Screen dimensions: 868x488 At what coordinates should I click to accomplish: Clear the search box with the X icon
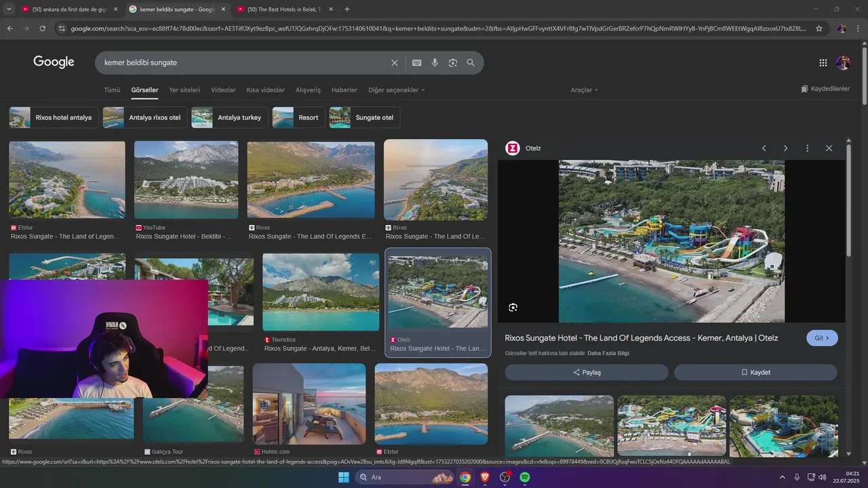tap(395, 62)
